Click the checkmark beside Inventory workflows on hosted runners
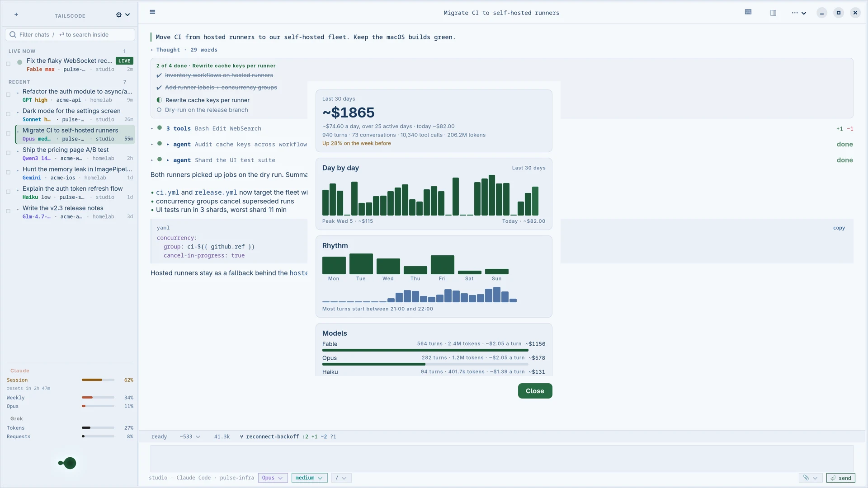This screenshot has width=868, height=488. 159,75
